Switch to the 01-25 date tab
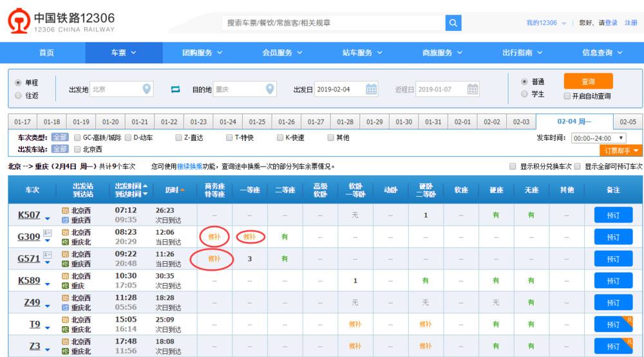 coord(257,122)
